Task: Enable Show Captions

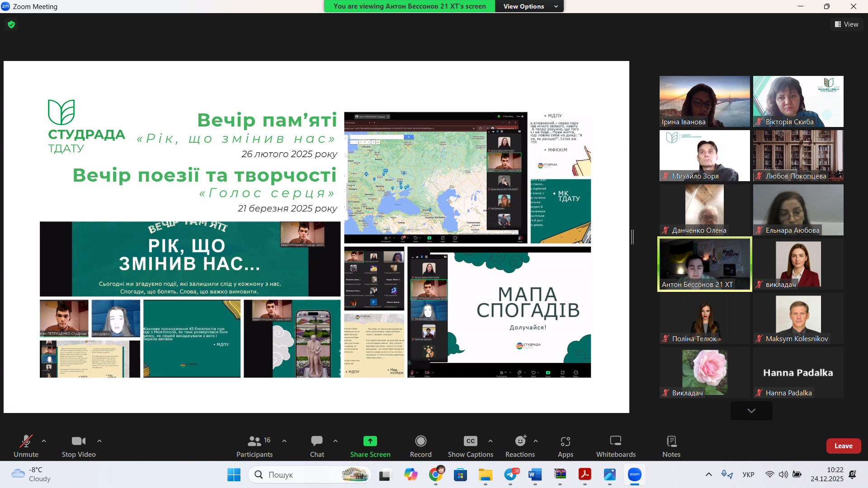Action: tap(470, 446)
